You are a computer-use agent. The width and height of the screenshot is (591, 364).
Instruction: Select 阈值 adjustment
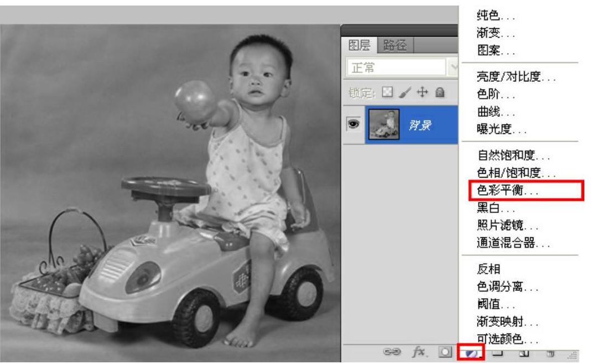[495, 304]
